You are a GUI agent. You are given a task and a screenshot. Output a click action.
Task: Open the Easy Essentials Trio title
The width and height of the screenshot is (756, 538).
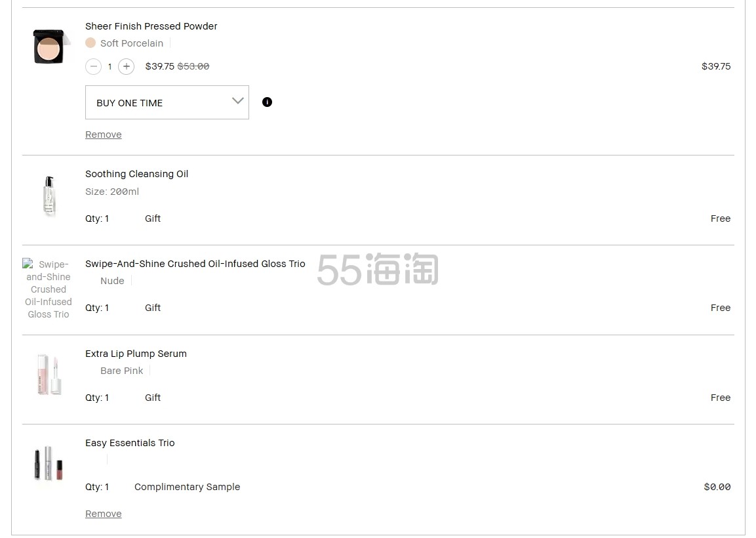[130, 443]
